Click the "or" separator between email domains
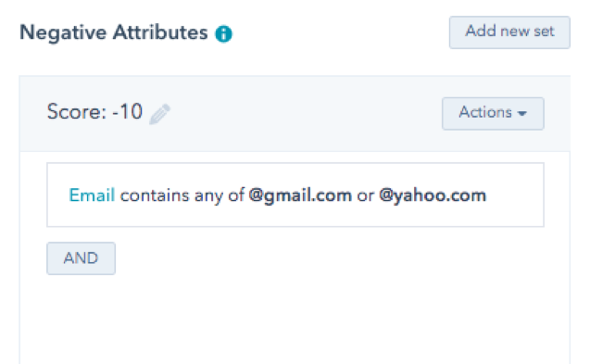 [x=365, y=196]
